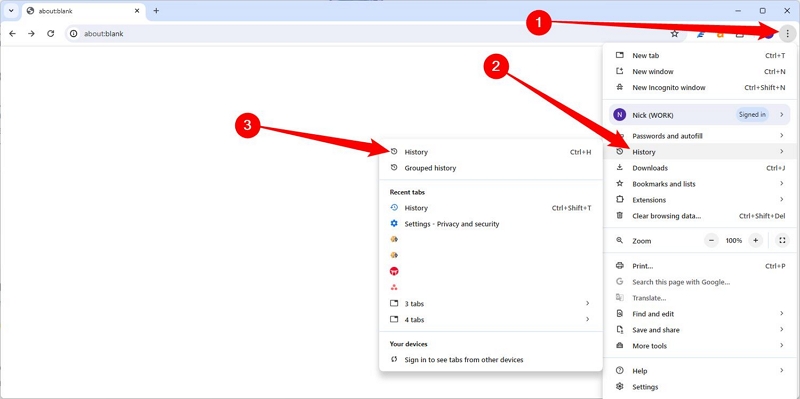Open the Chrome three-dot menu button
Image resolution: width=800 pixels, height=399 pixels.
tap(787, 34)
